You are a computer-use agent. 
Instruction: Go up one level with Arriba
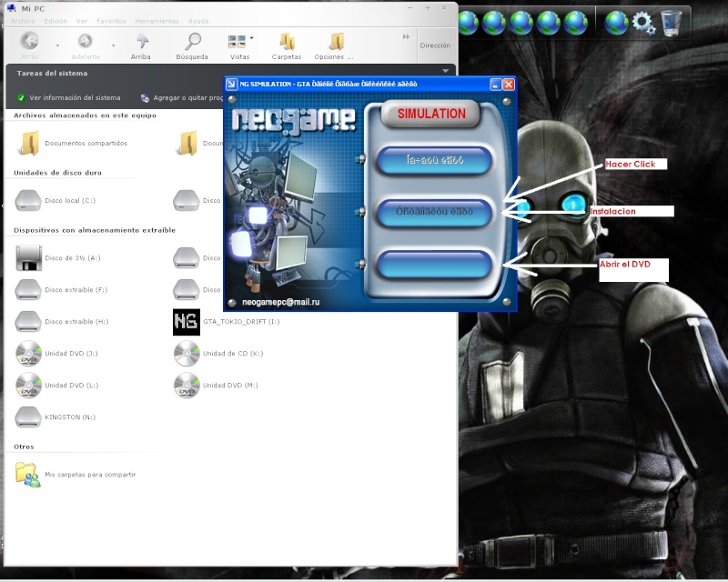tap(141, 45)
